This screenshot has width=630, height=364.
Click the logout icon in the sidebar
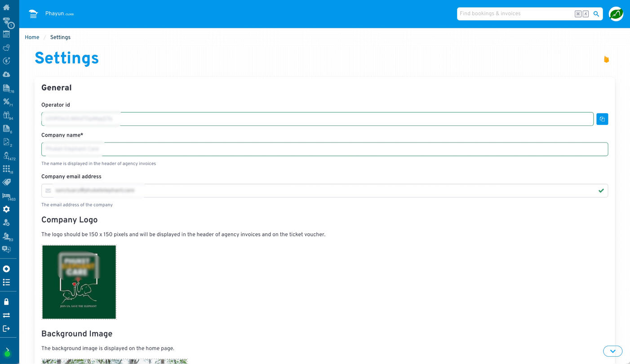(x=6, y=328)
